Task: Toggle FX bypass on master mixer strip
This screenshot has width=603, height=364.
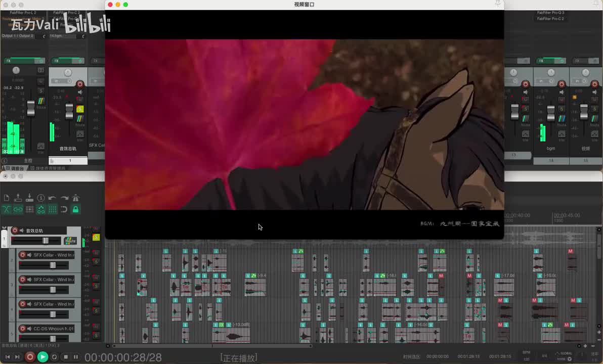Action: [x=40, y=61]
